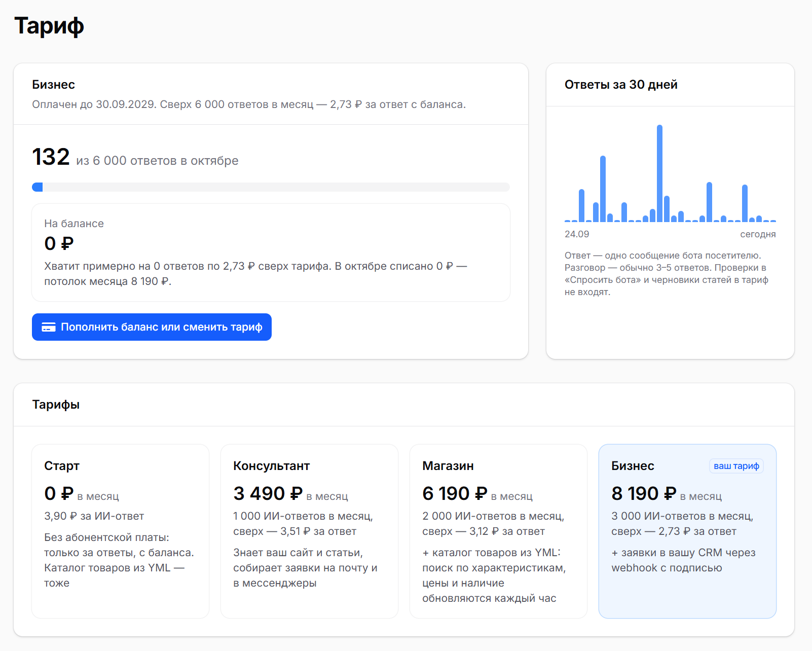
Task: Choose the Магазин tariff card
Action: point(498,531)
